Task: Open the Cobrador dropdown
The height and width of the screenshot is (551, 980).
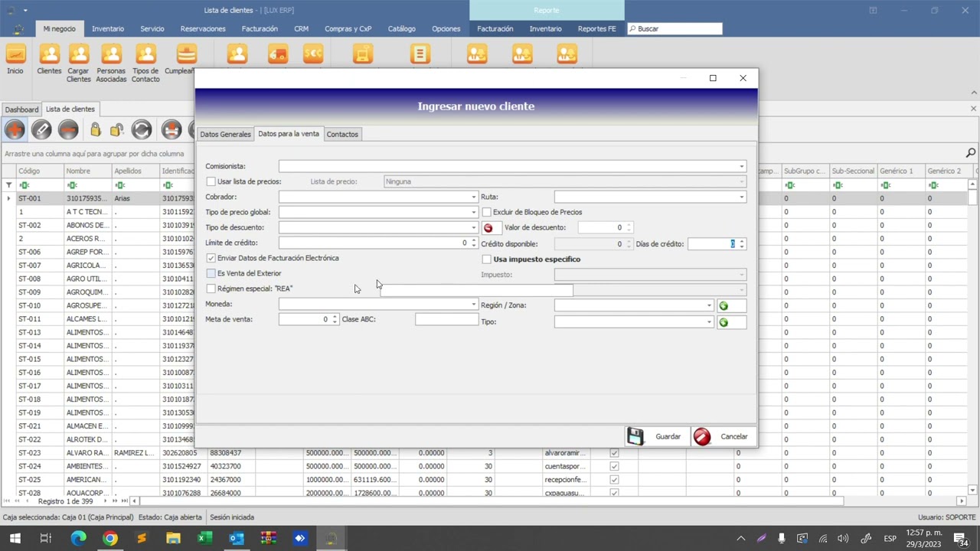Action: (x=473, y=197)
